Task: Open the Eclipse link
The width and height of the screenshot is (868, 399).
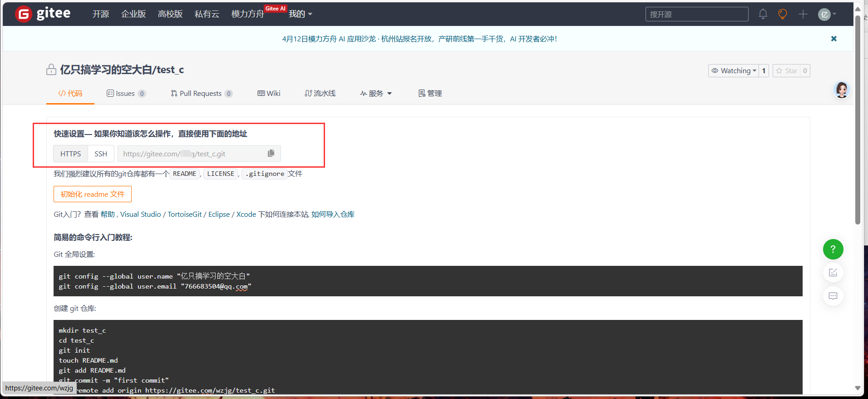Action: (219, 214)
